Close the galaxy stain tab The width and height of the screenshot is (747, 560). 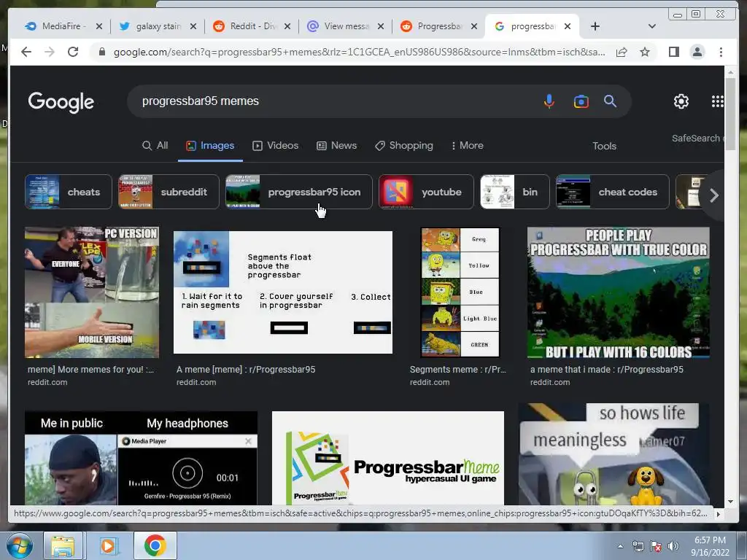click(193, 26)
